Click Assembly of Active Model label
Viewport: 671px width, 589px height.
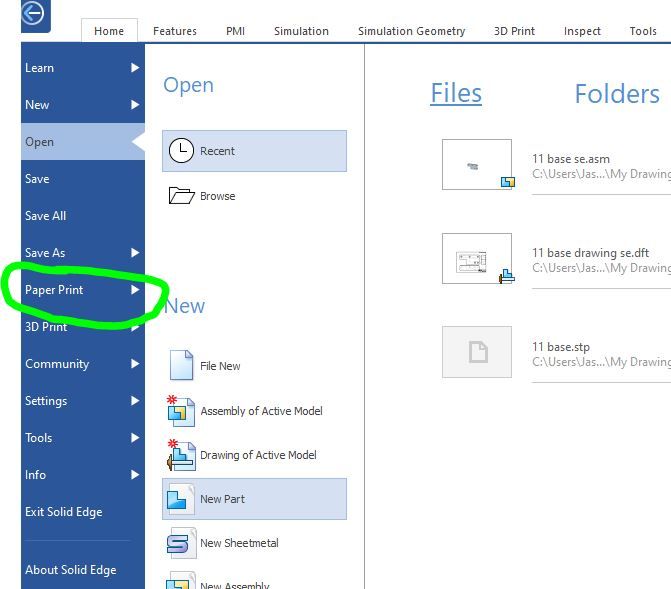pos(261,411)
